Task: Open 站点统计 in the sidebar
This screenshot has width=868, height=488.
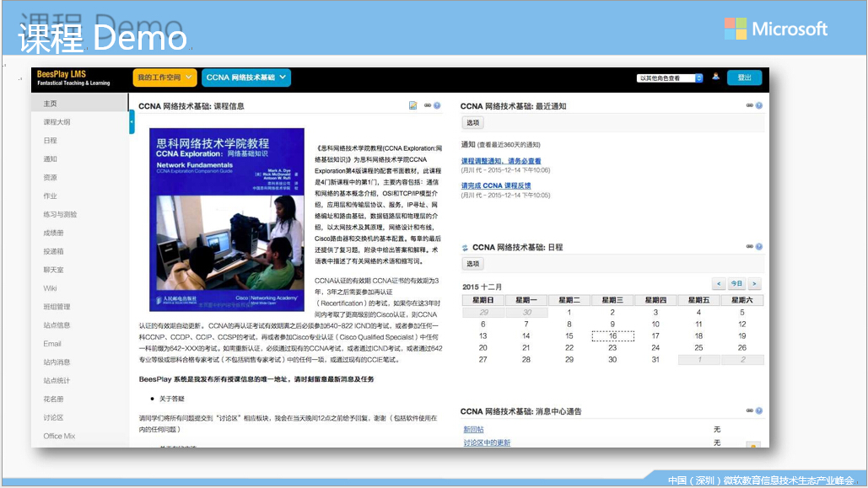Action: point(57,381)
